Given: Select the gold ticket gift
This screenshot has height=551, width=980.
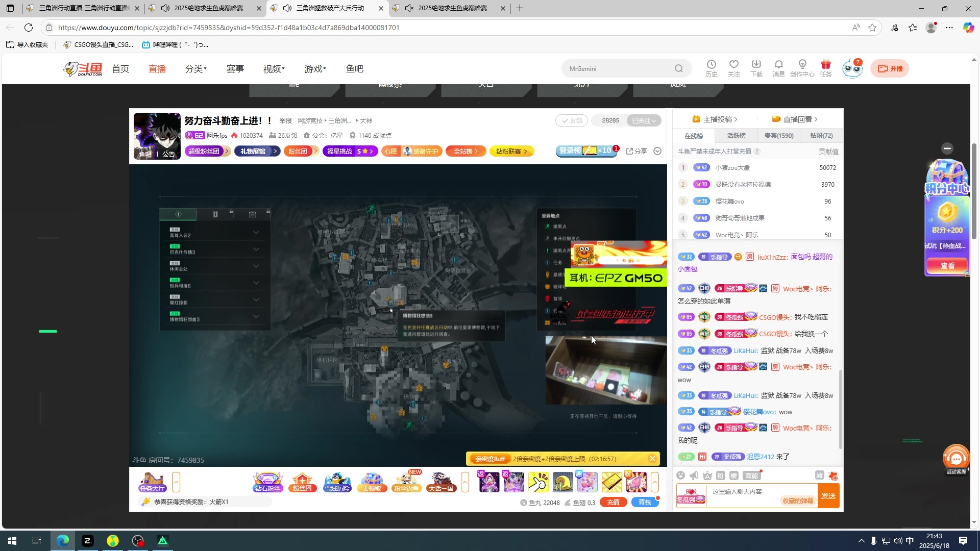Looking at the screenshot, I should (611, 482).
